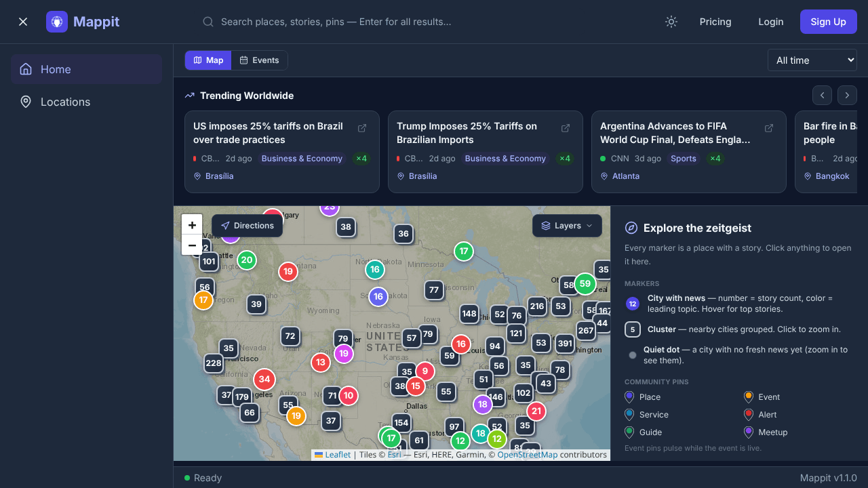Click the 267 cluster marker

coord(586,331)
